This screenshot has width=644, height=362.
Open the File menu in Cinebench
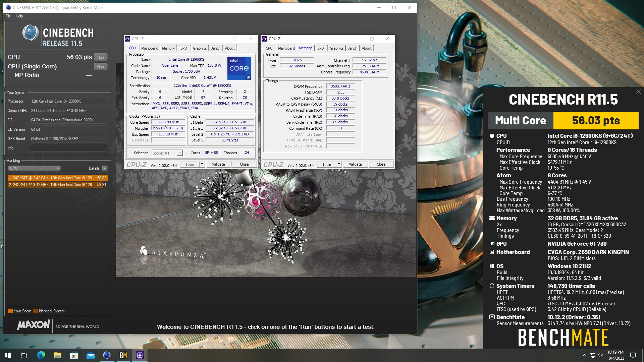[x=8, y=16]
